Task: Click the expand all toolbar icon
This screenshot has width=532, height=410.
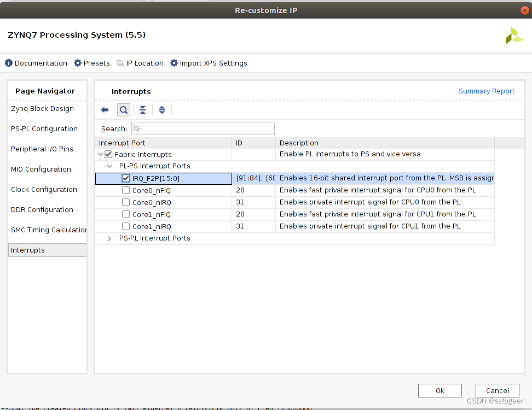Action: click(x=162, y=110)
